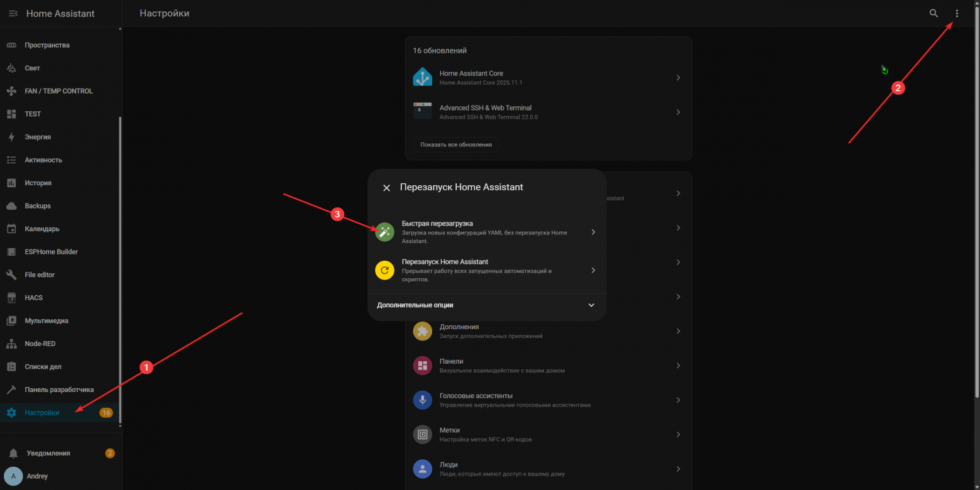Image resolution: width=980 pixels, height=490 pixels.
Task: Select Настройки in the sidebar
Action: tap(60, 413)
